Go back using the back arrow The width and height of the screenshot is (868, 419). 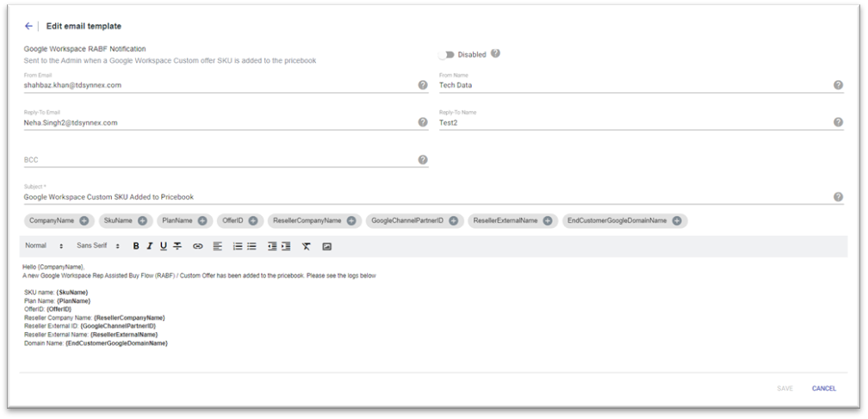tap(28, 26)
